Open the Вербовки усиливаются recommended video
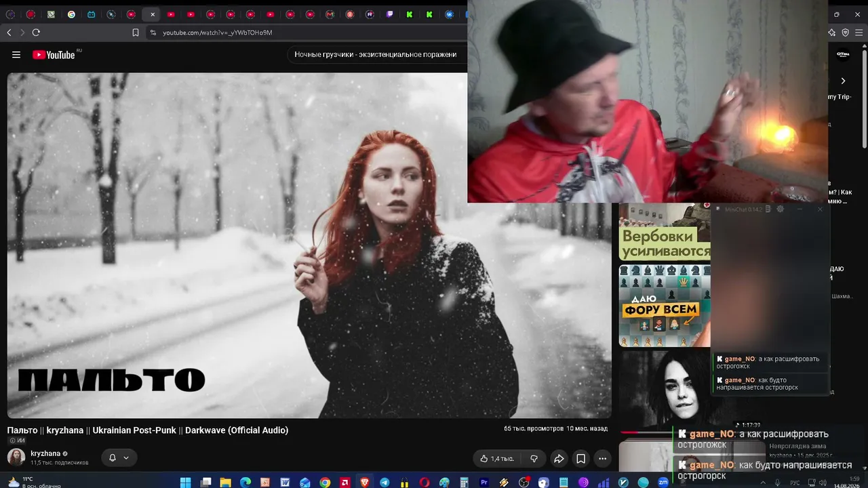The width and height of the screenshot is (868, 488). pyautogui.click(x=665, y=232)
